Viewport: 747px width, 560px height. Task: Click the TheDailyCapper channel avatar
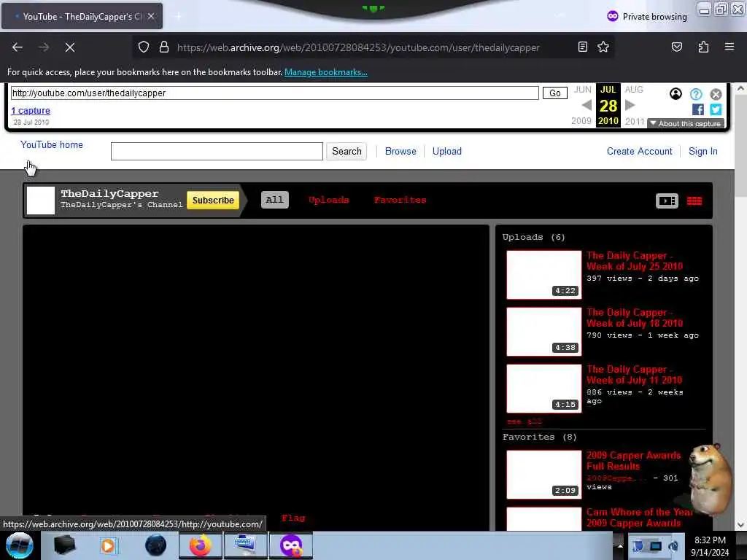tap(41, 201)
